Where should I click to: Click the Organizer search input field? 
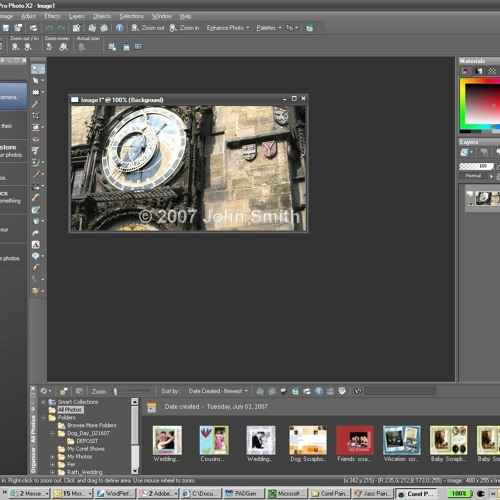pos(400,391)
